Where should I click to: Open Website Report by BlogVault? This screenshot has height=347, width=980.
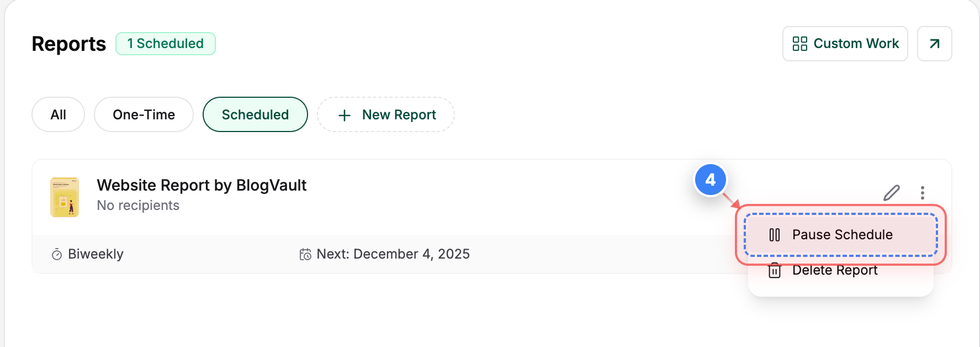coord(202,185)
